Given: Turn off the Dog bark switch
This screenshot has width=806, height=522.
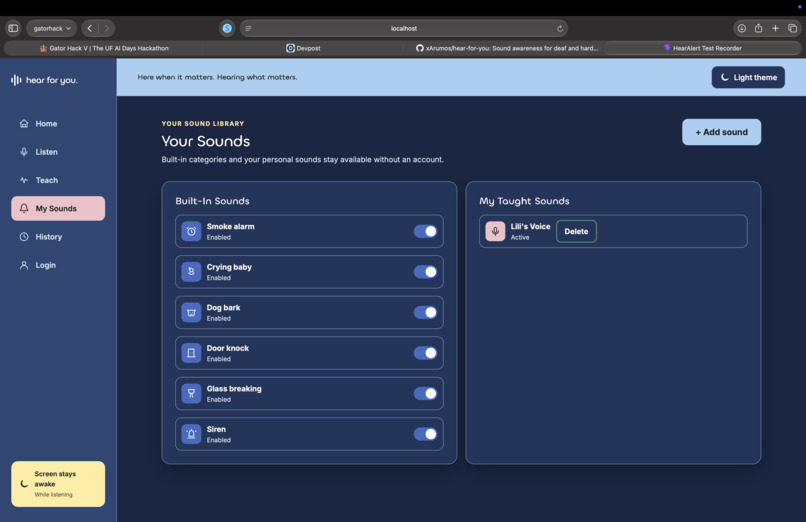Looking at the screenshot, I should [x=426, y=312].
